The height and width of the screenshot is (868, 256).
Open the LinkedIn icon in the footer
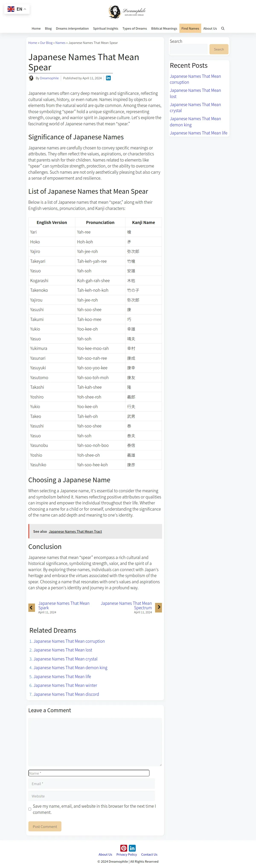point(132,848)
